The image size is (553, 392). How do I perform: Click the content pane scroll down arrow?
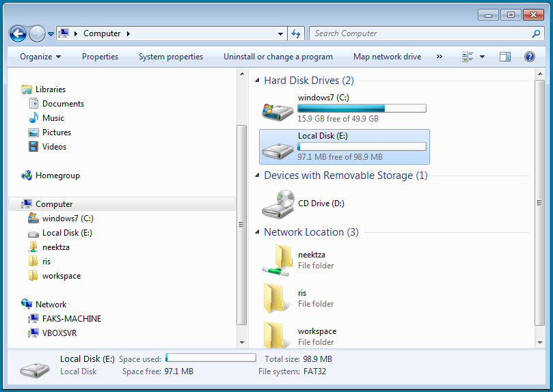pyautogui.click(x=540, y=342)
